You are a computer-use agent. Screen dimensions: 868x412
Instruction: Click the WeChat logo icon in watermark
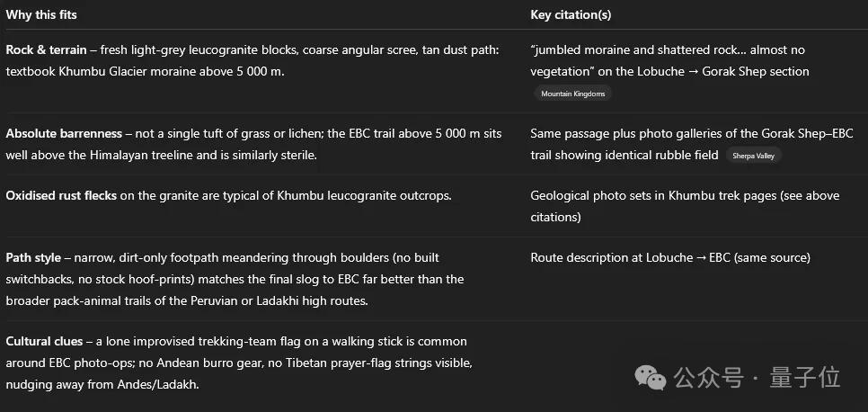click(651, 378)
